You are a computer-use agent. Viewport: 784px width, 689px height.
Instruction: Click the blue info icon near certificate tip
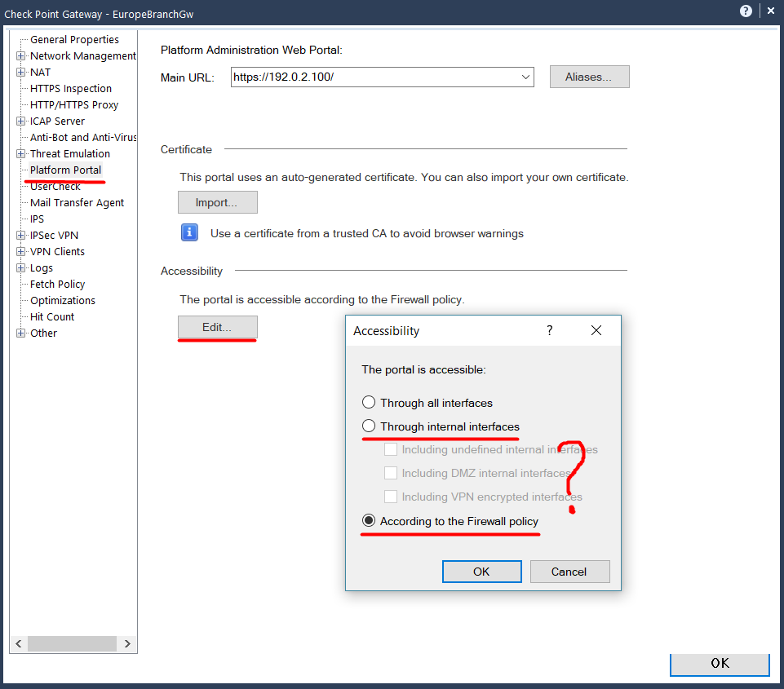(189, 233)
